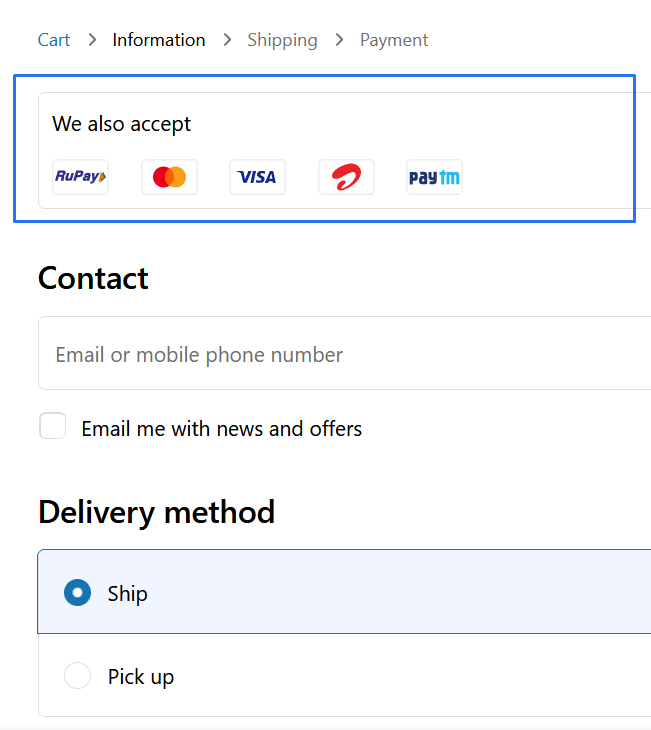651x730 pixels.
Task: Jump to the Shipping breadcrumb step
Action: (x=282, y=40)
